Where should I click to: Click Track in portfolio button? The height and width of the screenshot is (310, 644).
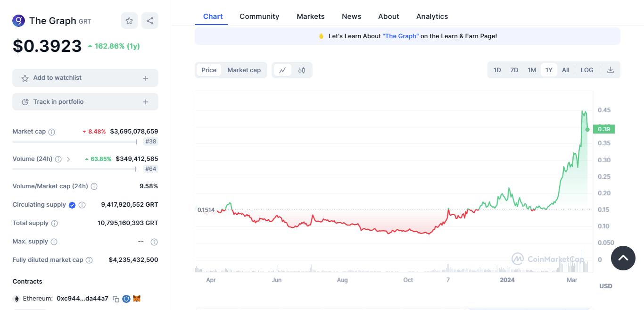pos(85,102)
